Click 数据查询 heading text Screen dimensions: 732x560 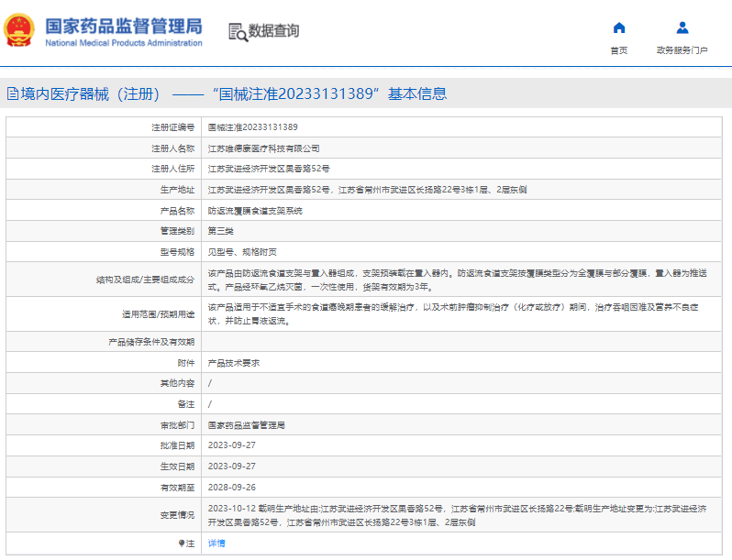pyautogui.click(x=273, y=31)
